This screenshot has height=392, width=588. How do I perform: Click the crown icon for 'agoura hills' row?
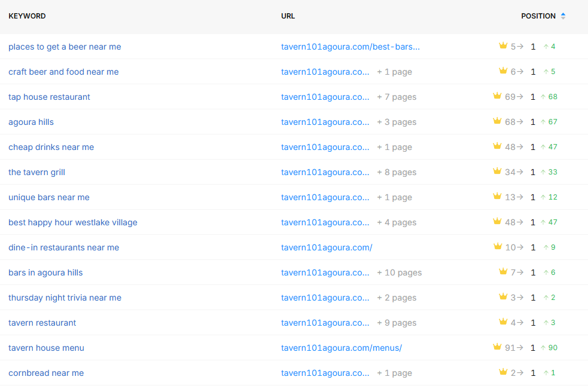pos(496,121)
